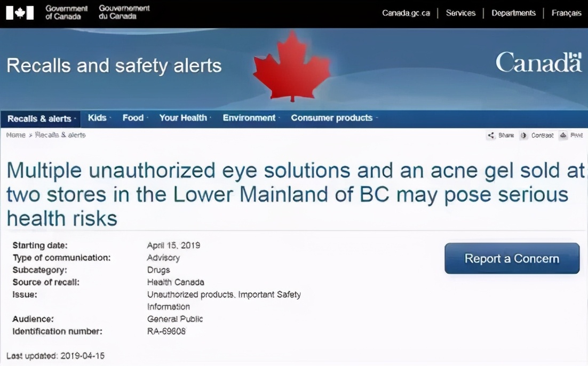Click the Recalls & alerts breadcrumb link

click(60, 135)
